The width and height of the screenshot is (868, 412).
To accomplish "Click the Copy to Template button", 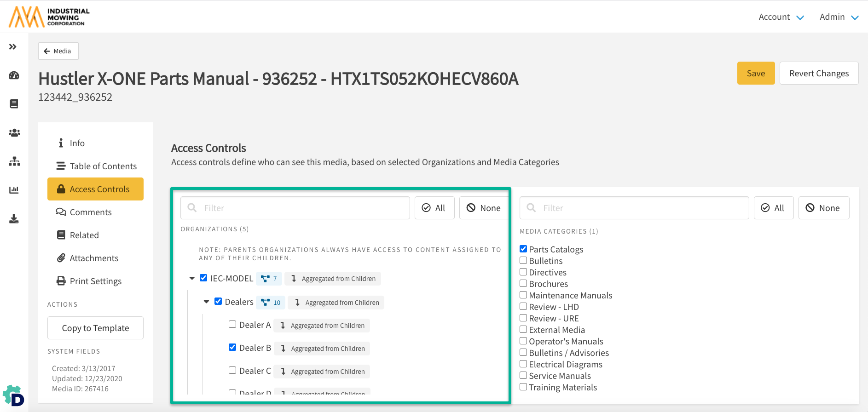I will click(x=95, y=328).
